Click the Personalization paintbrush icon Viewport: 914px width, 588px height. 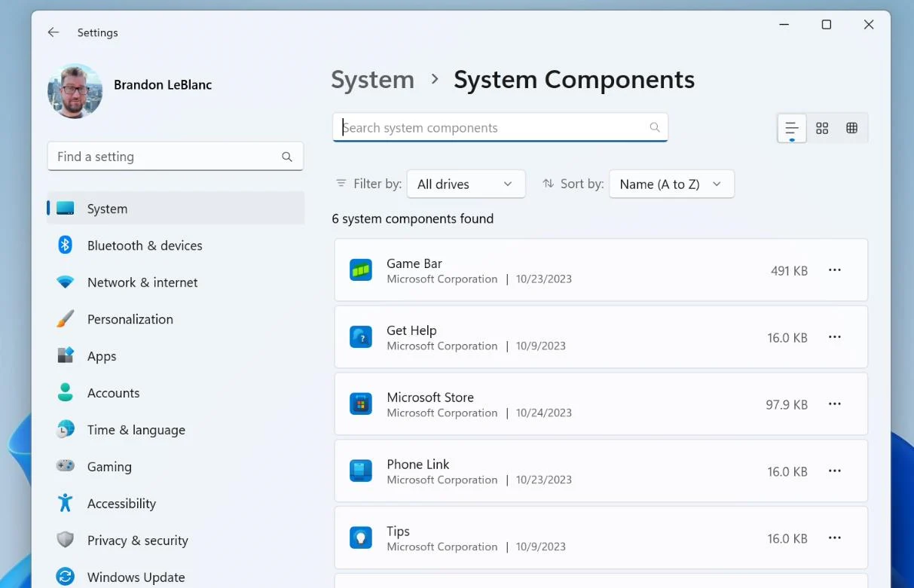66,319
